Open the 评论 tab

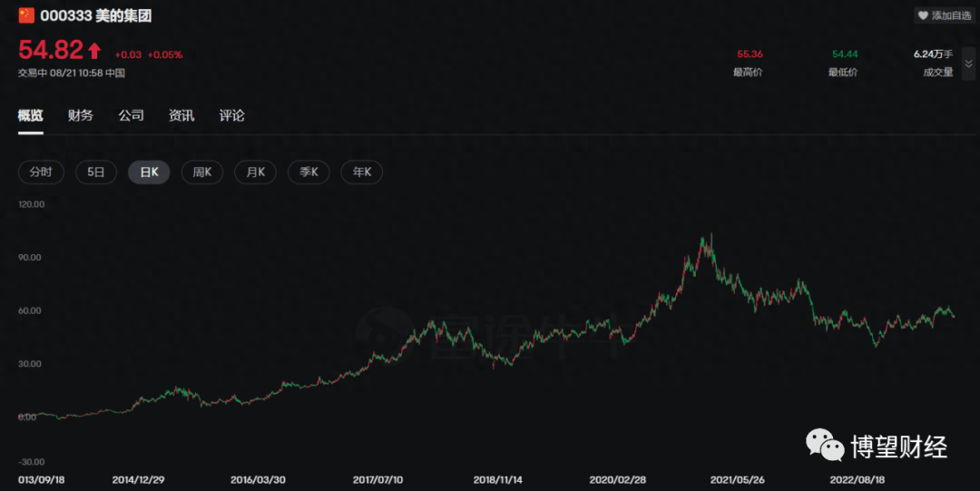(x=232, y=115)
